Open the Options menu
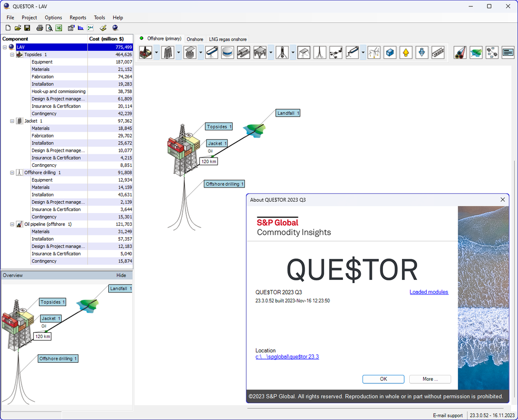The image size is (518, 420). 53,17
